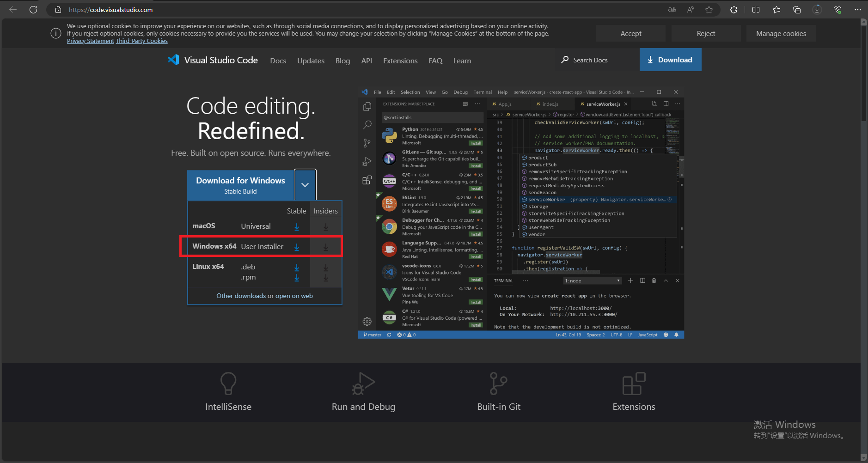
Task: Click the IntelliSense feature label
Action: pos(228,407)
